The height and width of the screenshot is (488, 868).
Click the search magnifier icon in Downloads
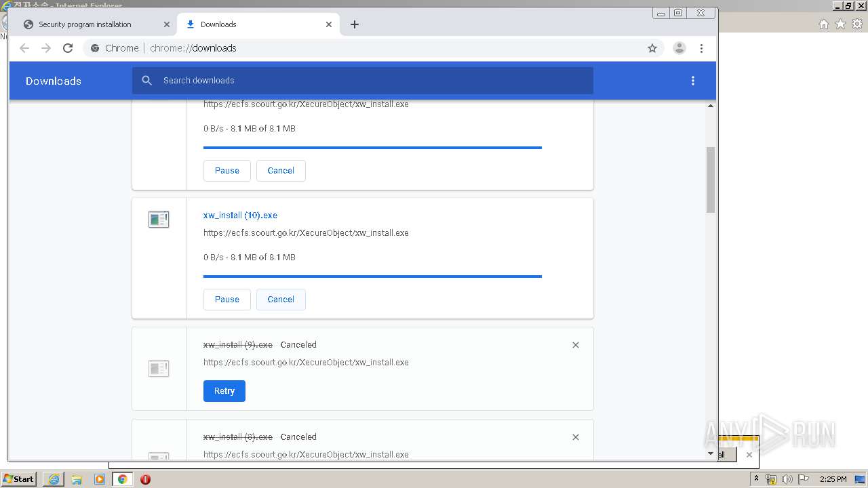[147, 81]
